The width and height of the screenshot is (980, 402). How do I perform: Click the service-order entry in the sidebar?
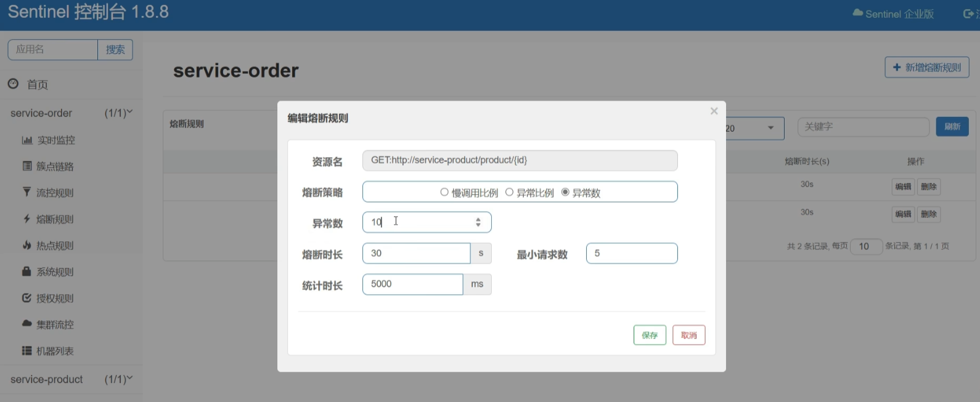click(x=41, y=113)
